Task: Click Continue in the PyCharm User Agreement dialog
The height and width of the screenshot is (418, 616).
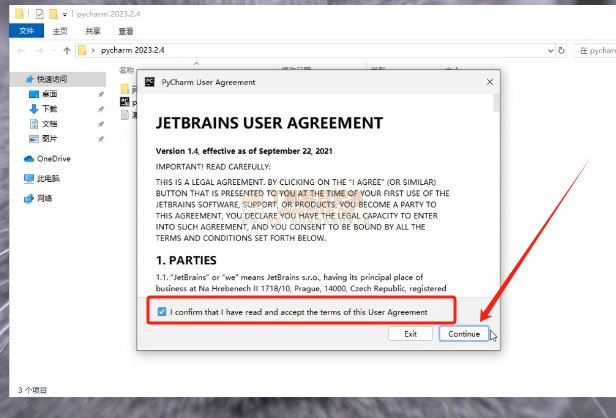Action: [464, 334]
